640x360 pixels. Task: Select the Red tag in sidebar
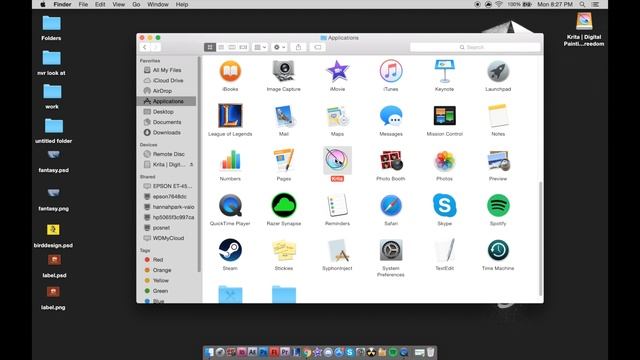pyautogui.click(x=167, y=260)
